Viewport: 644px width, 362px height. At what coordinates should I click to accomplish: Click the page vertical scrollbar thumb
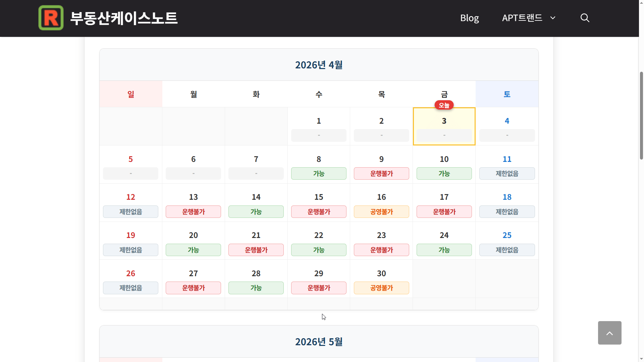pos(641,114)
